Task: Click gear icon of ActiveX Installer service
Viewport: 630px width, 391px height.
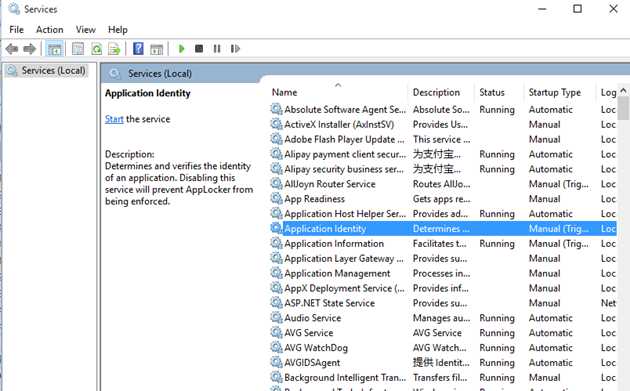Action: [x=276, y=124]
